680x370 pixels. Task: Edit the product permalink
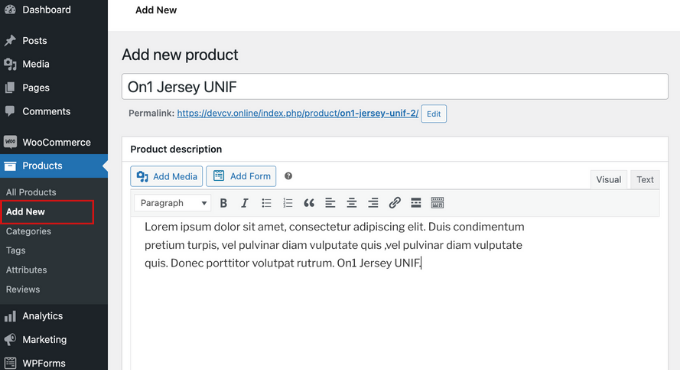pos(434,114)
